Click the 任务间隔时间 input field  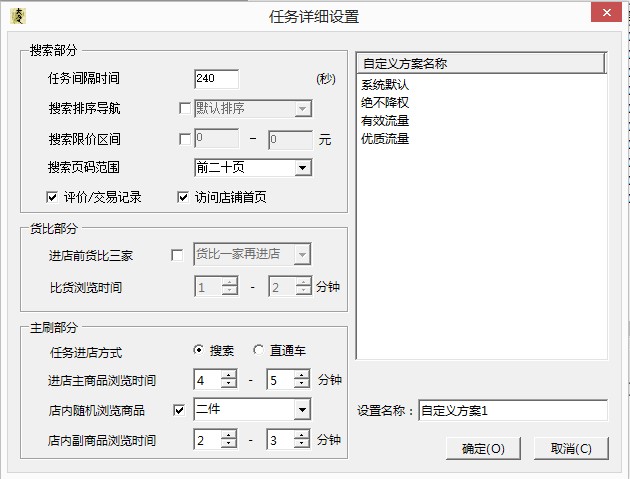click(216, 79)
